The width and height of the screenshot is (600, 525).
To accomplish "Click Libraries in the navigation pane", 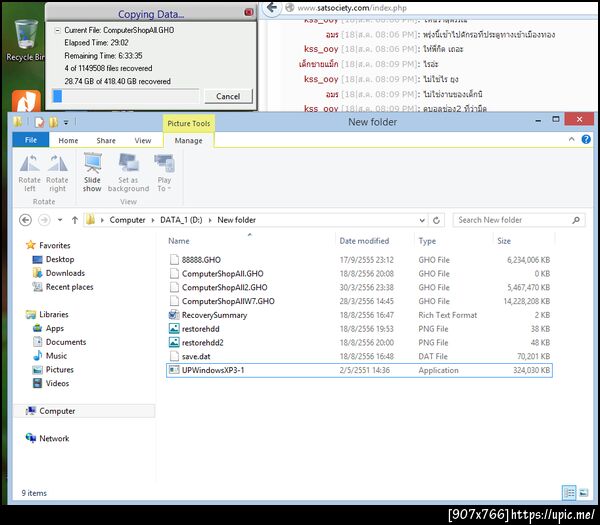I will coord(54,314).
